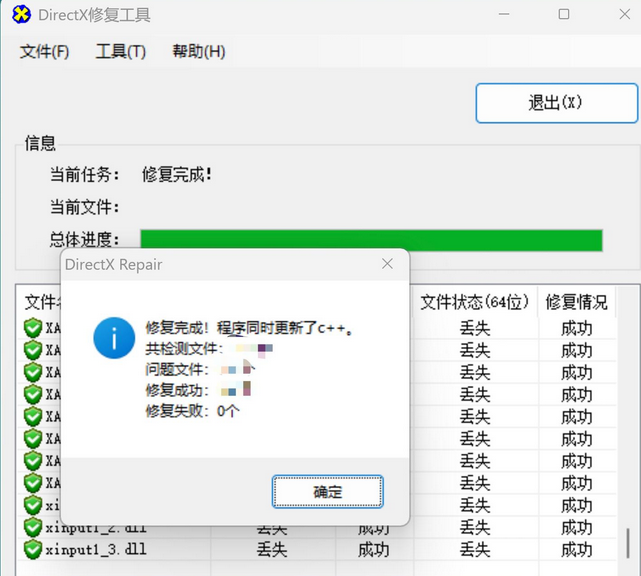641x576 pixels.
Task: Confirm the dialog with 确定
Action: click(327, 492)
